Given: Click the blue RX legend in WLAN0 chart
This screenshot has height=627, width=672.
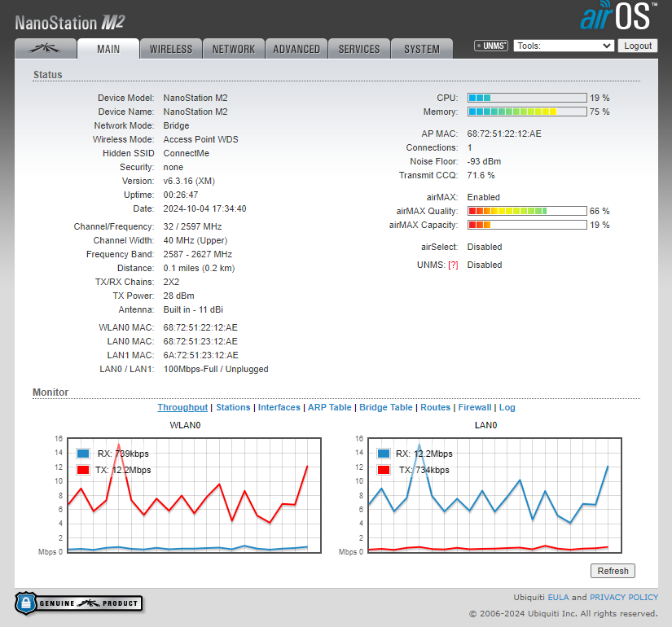Looking at the screenshot, I should pos(82,454).
